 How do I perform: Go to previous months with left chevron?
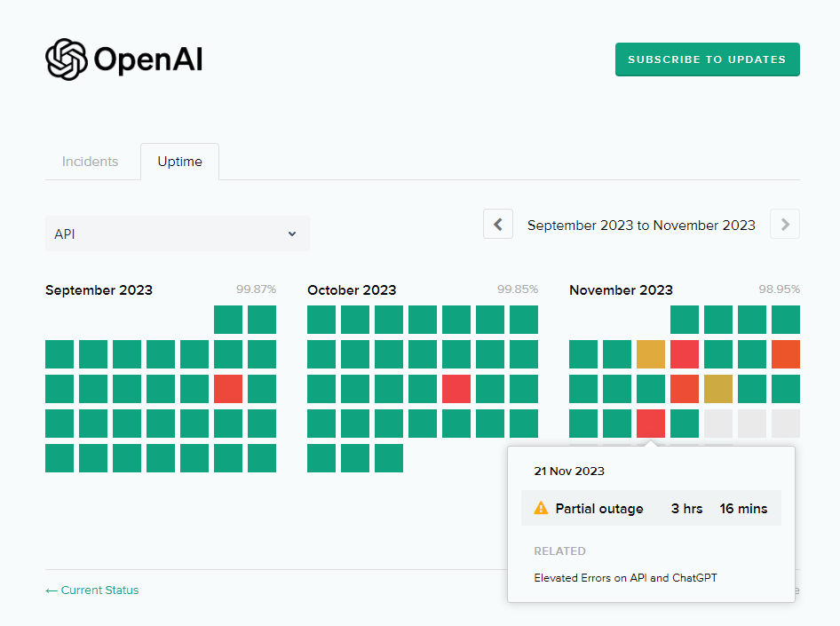pyautogui.click(x=498, y=224)
